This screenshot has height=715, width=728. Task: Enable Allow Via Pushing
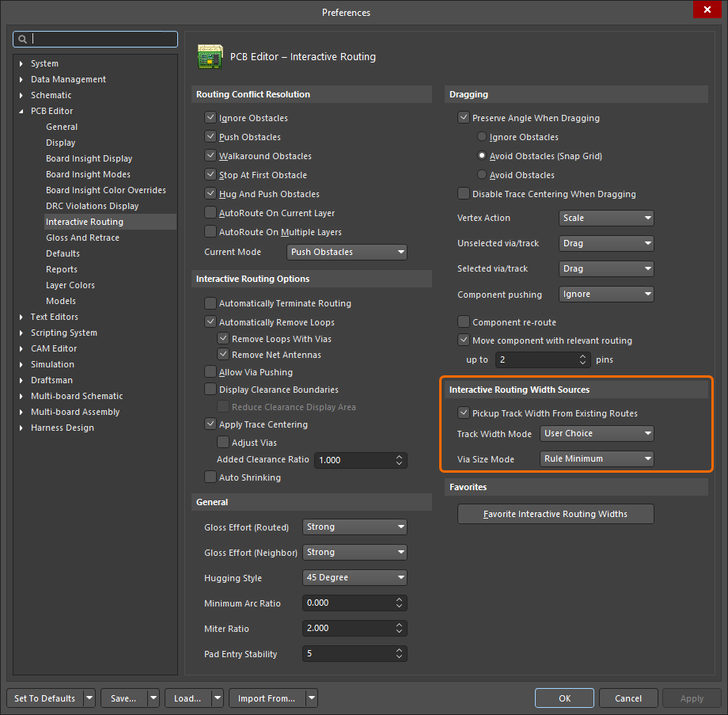[x=210, y=372]
